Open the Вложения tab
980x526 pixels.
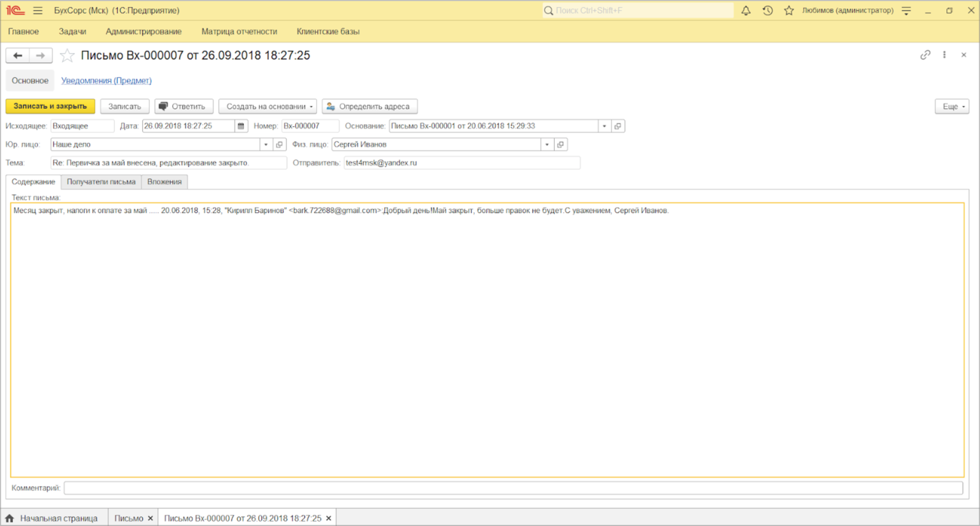(x=164, y=182)
